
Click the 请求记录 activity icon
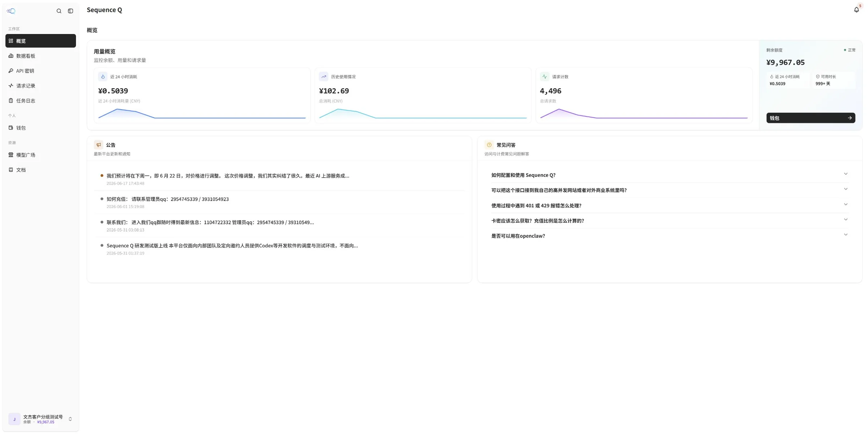[11, 86]
